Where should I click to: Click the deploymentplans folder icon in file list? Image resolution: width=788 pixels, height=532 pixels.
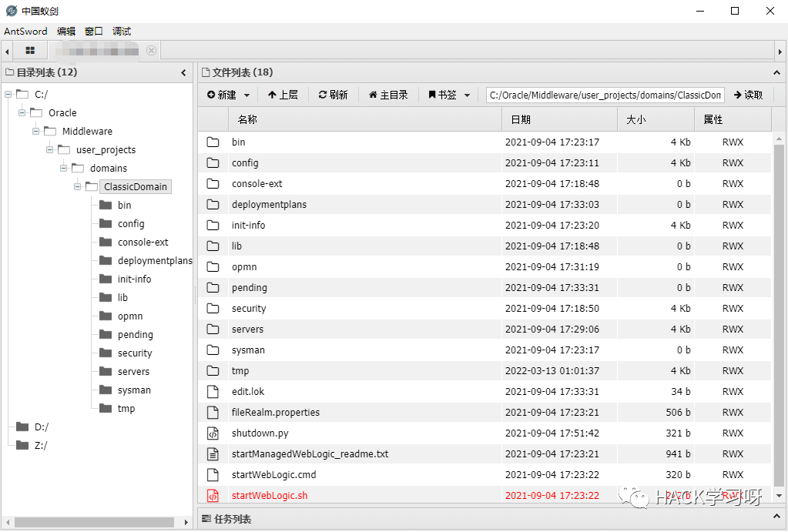point(213,205)
